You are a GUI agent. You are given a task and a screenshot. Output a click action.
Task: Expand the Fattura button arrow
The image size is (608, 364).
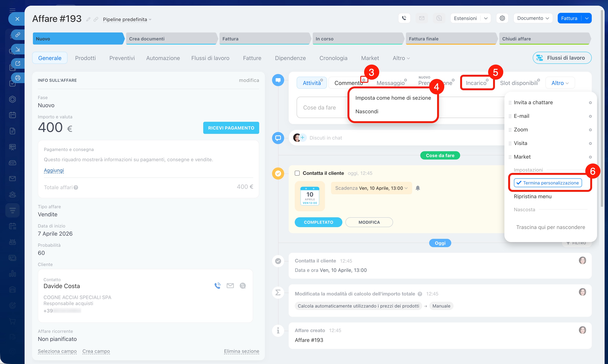587,18
